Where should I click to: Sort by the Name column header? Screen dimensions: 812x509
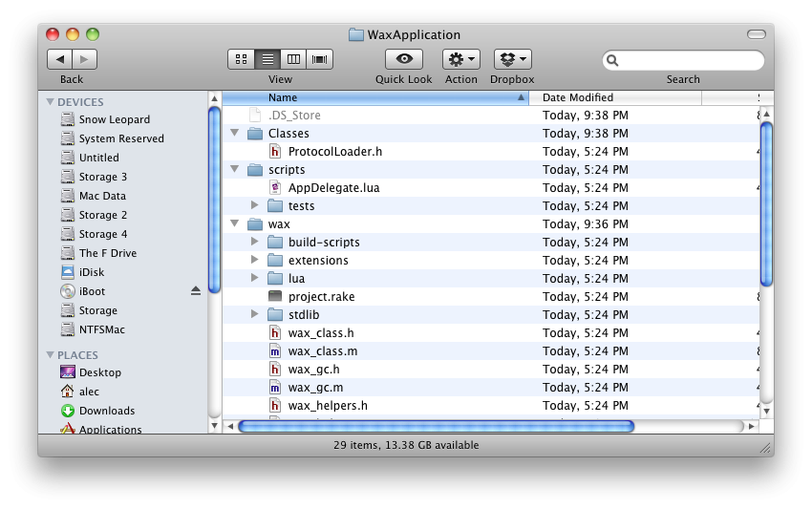point(375,97)
